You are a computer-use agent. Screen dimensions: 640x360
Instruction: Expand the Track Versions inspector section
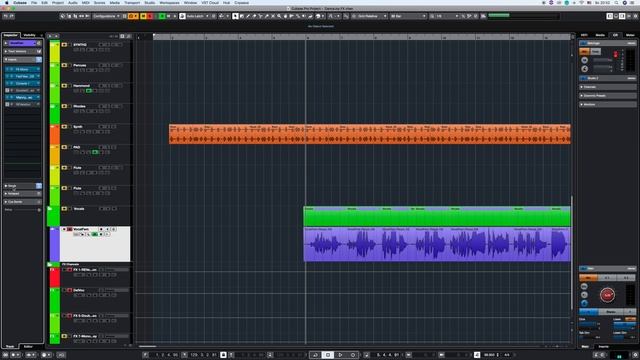click(x=6, y=51)
